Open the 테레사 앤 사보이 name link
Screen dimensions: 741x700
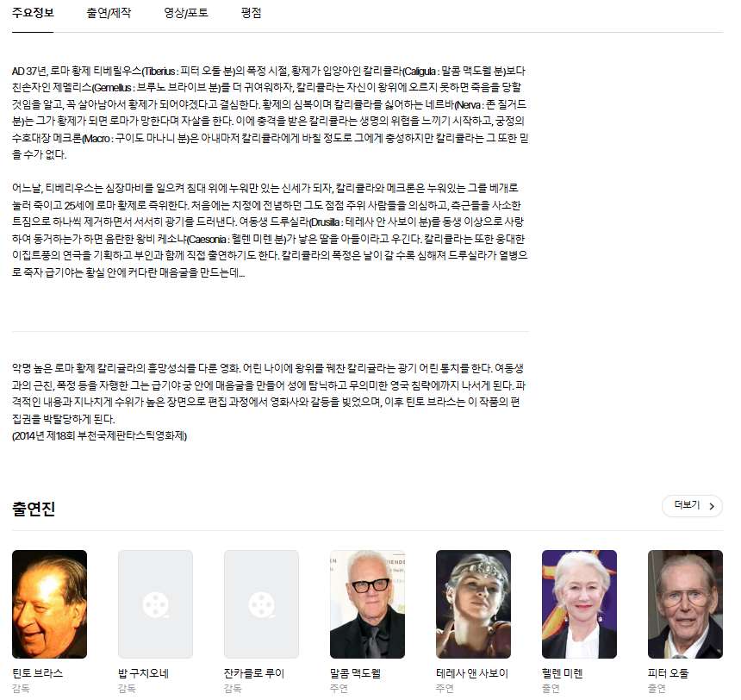pos(472,673)
